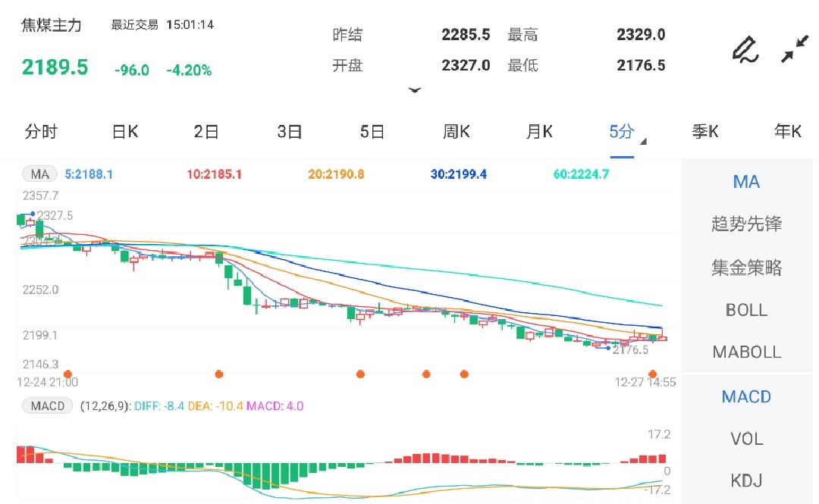The height and width of the screenshot is (504, 819).
Task: Select the 3日 tab
Action: tap(290, 132)
